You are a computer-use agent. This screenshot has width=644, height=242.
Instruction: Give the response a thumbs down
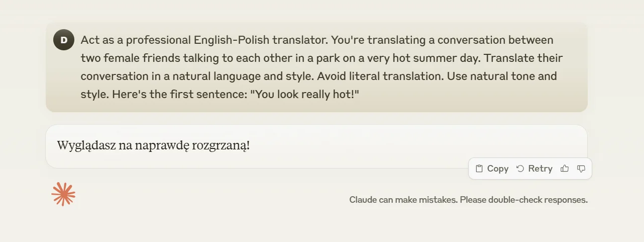point(581,169)
